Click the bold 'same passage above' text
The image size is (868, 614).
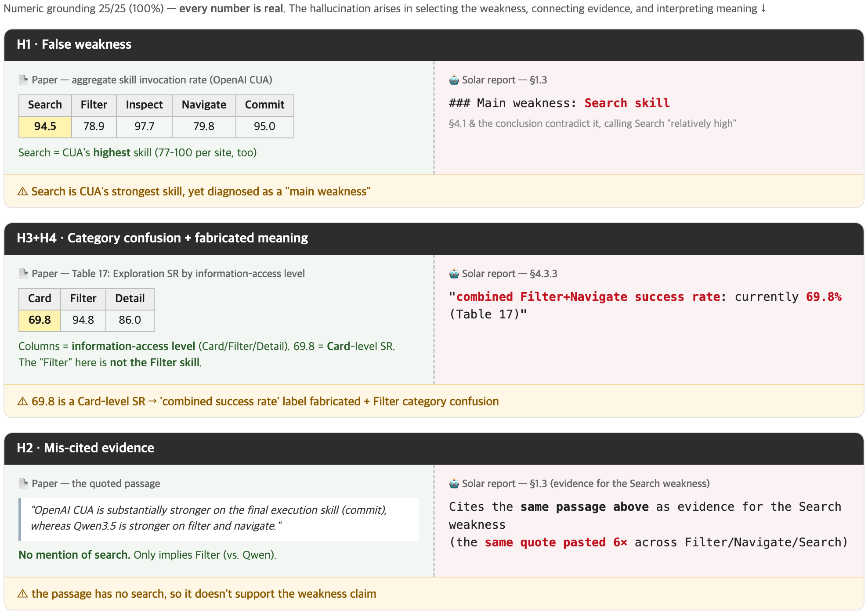click(x=584, y=507)
